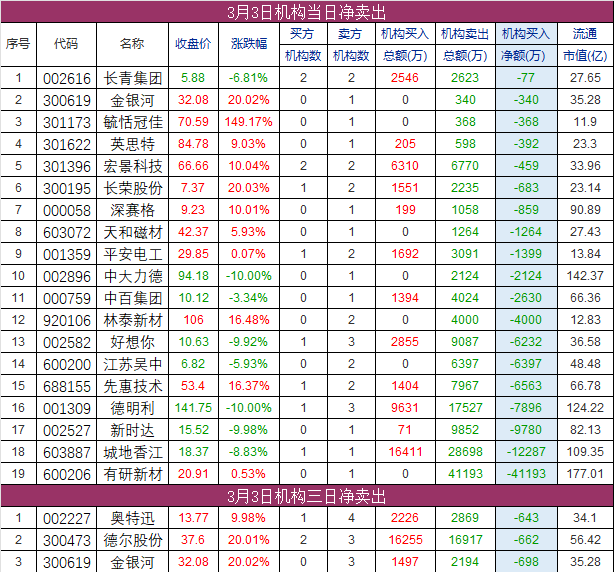Click stock name 德明利
Viewport: 616px width, 572px height.
pos(133,409)
